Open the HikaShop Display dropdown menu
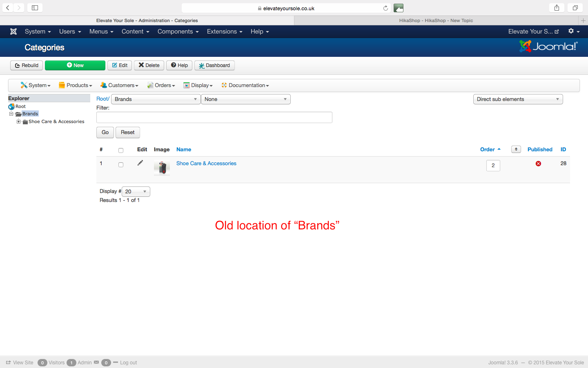The width and height of the screenshot is (588, 368). [198, 85]
